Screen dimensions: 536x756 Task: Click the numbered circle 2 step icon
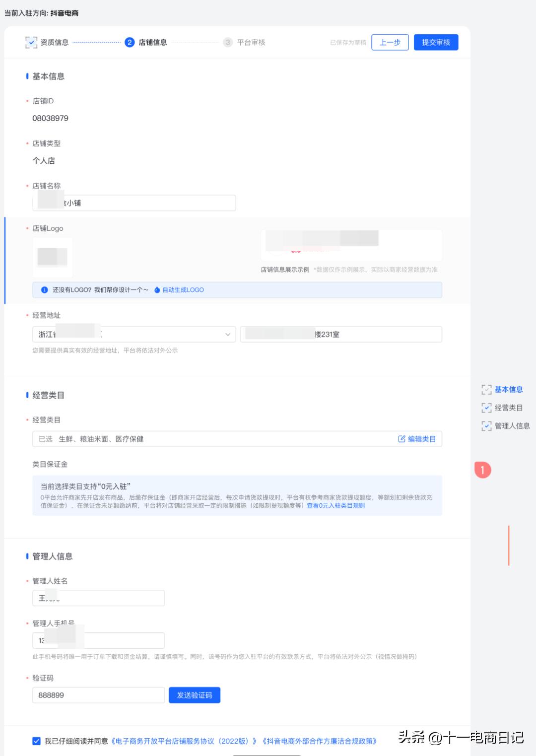(x=130, y=42)
